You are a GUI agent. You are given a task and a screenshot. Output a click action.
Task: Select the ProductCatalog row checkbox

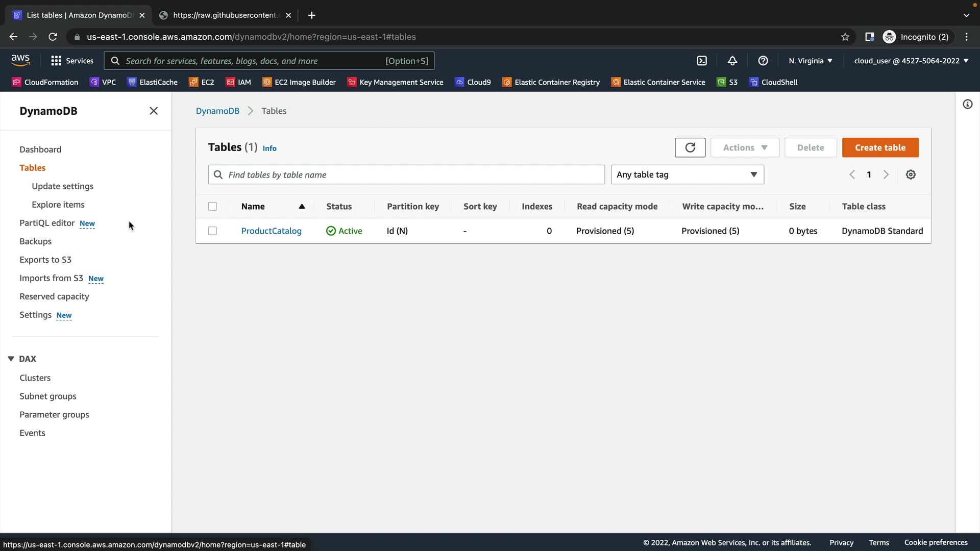point(212,231)
